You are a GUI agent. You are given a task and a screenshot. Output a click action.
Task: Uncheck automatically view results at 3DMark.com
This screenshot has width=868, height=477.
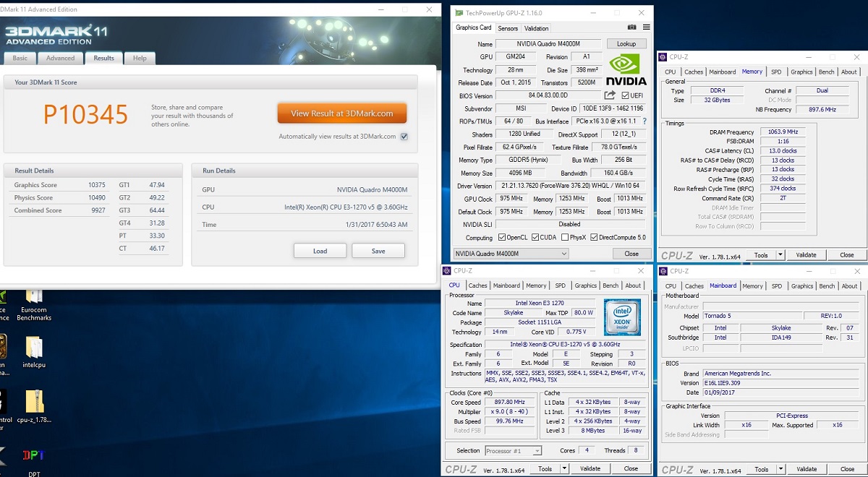404,137
